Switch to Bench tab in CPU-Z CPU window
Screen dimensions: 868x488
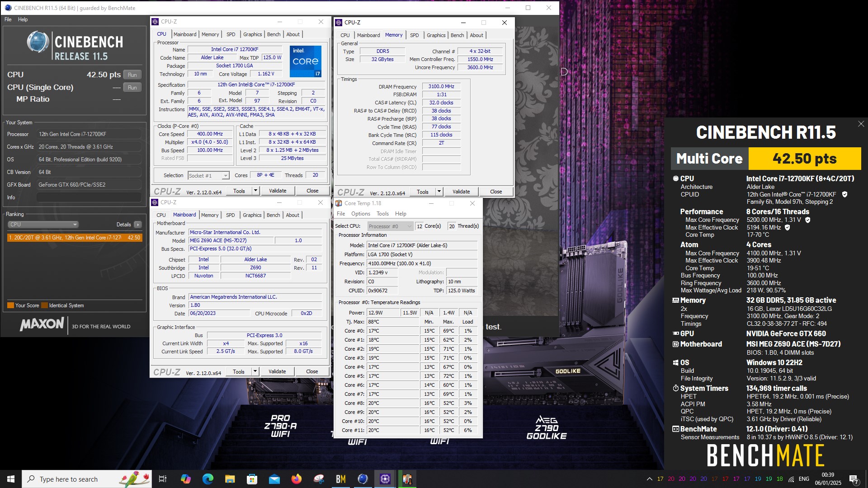coord(274,34)
